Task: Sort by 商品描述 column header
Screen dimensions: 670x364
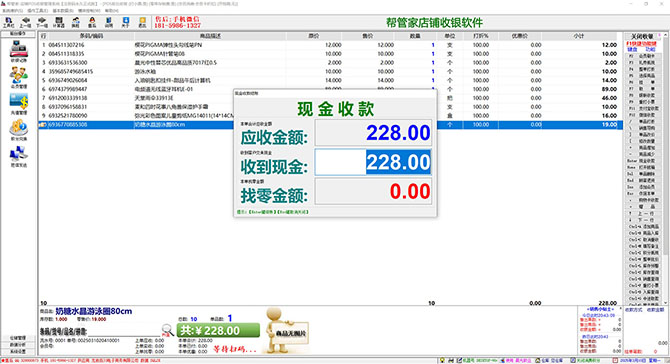Action: [210, 36]
